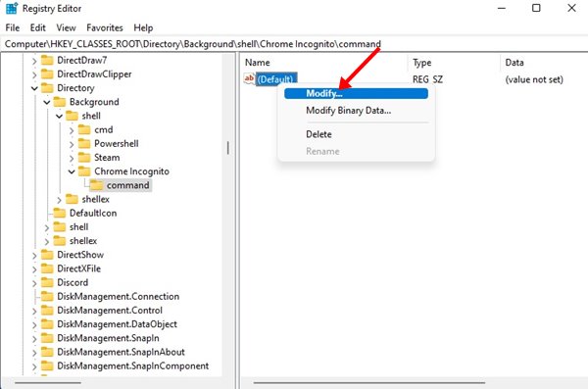
Task: Click the DiskManagement.SnapInAbout folder icon
Action: pos(47,352)
